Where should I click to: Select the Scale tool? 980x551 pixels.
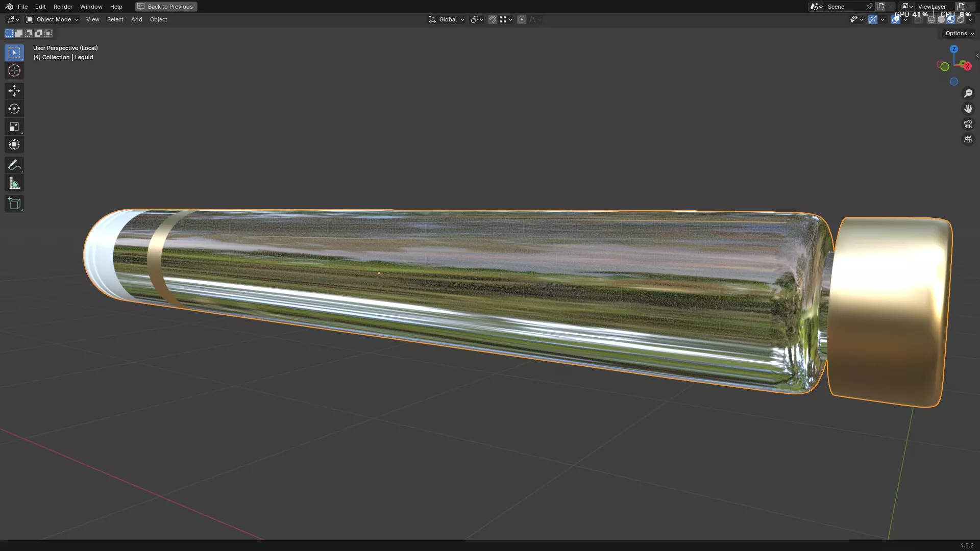pos(14,127)
